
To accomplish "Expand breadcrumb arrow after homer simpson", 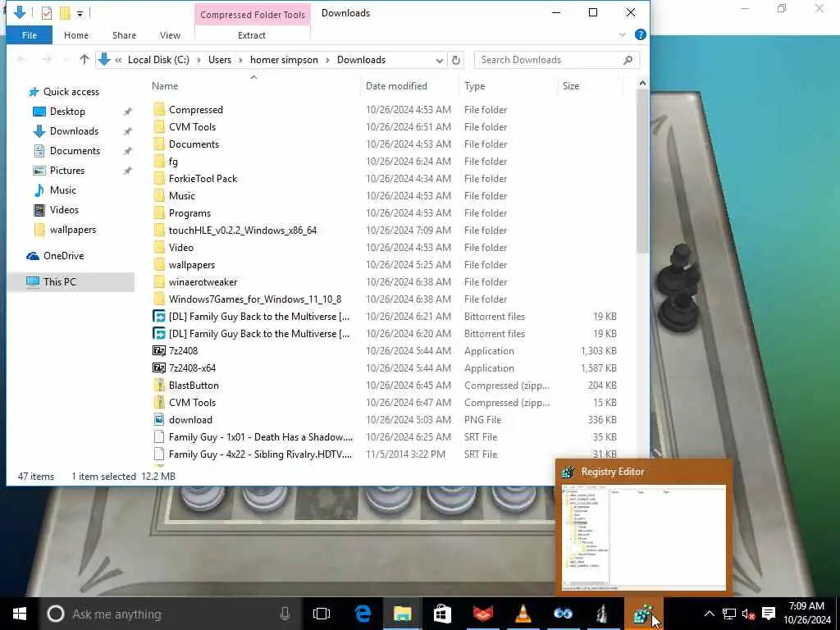I will [x=328, y=60].
